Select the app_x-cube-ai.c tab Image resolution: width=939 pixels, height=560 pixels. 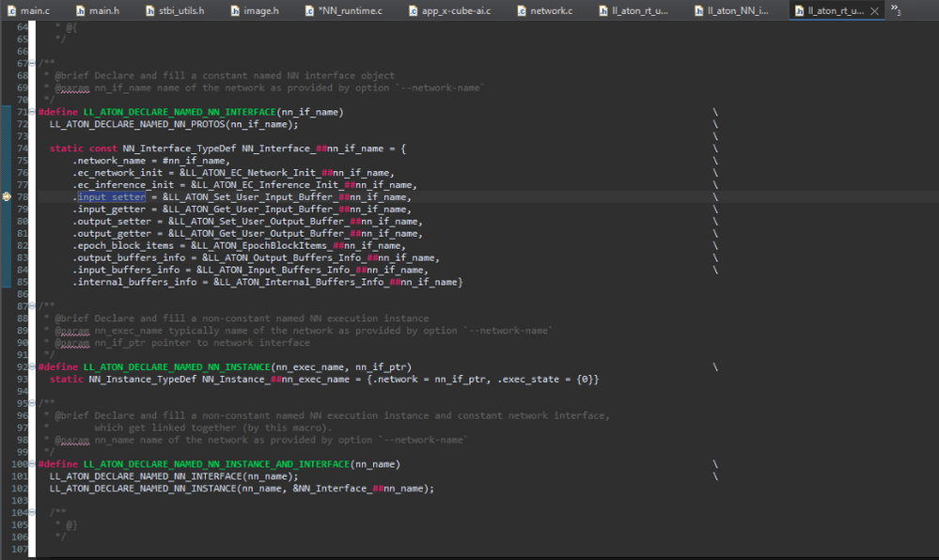click(x=455, y=11)
